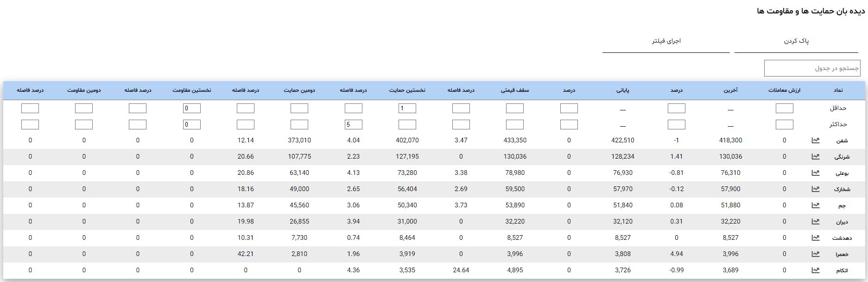Select the distance percent 42.21
Image resolution: width=868 pixels, height=282 pixels.
pos(246,254)
